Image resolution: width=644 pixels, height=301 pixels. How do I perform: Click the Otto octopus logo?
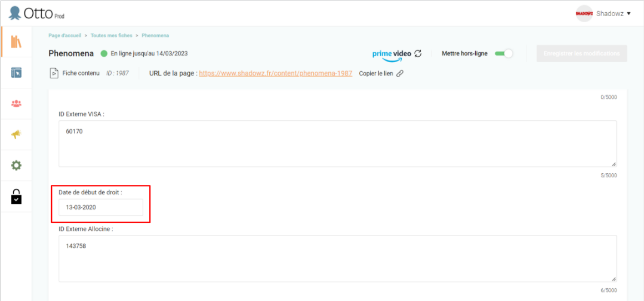(x=15, y=13)
